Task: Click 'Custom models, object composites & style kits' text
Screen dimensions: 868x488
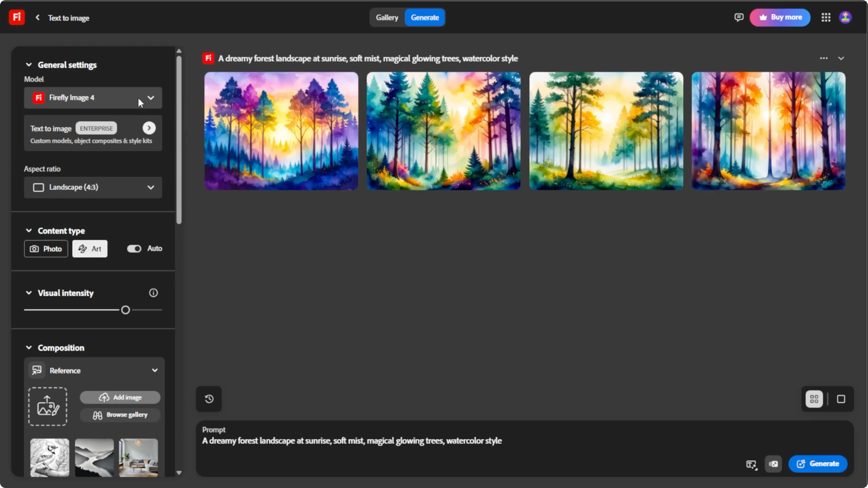Action: coord(91,141)
